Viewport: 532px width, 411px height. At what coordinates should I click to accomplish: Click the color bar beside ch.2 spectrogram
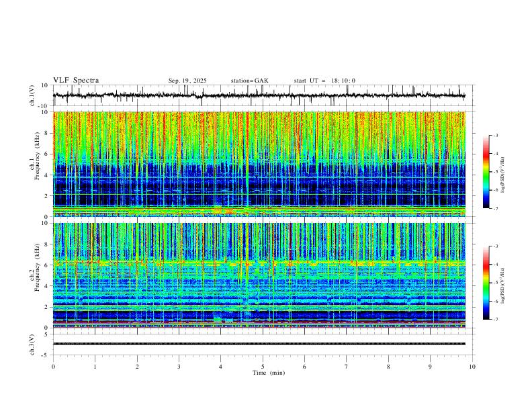pyautogui.click(x=486, y=283)
